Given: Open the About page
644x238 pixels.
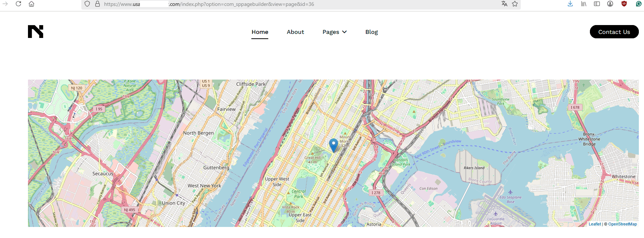Looking at the screenshot, I should pyautogui.click(x=295, y=32).
